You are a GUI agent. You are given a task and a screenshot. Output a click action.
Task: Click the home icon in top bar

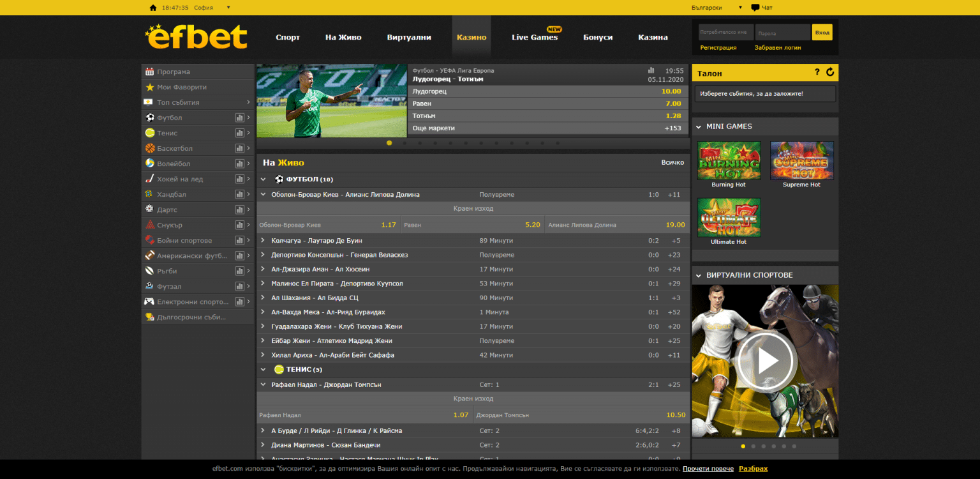click(x=152, y=8)
